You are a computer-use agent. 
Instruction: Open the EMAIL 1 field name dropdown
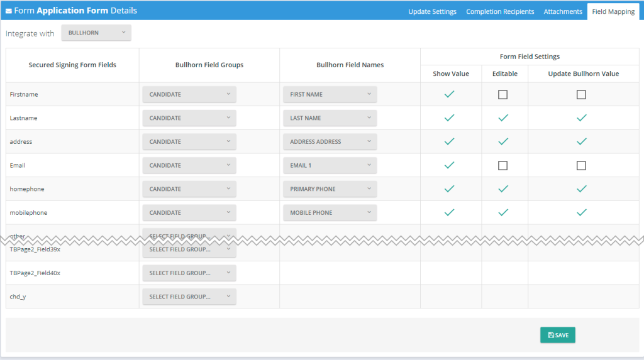click(x=330, y=165)
